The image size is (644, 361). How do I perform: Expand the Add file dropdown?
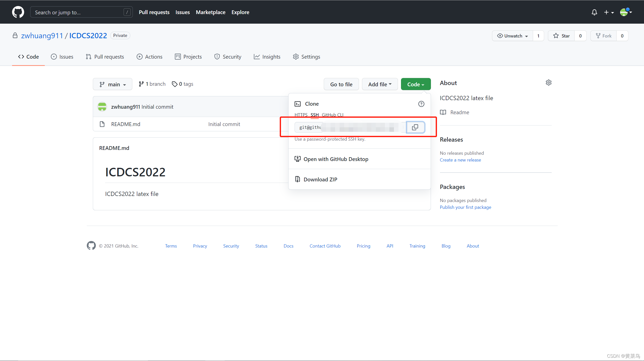point(380,84)
